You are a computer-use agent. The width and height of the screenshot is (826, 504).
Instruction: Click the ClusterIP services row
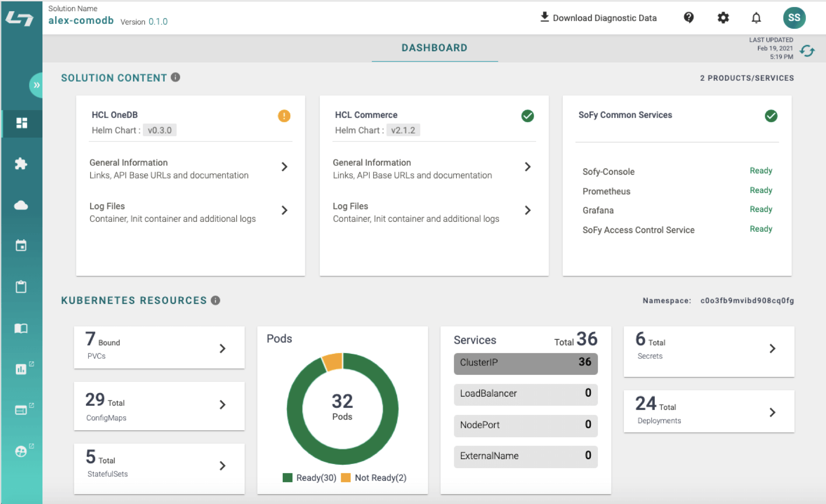pyautogui.click(x=525, y=363)
